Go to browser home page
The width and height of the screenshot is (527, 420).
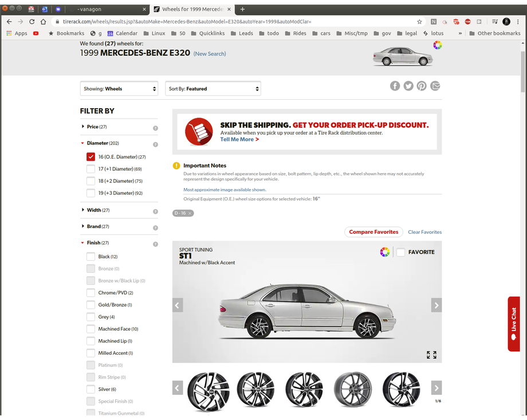tap(43, 22)
